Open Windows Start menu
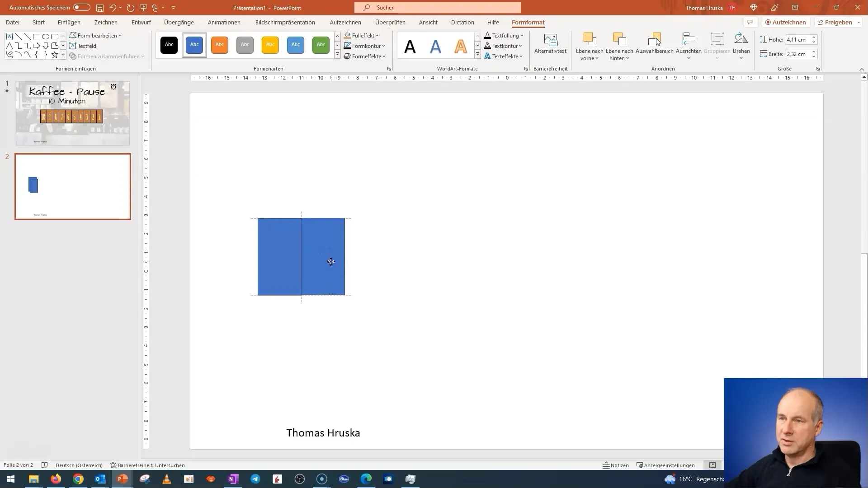 (11, 479)
